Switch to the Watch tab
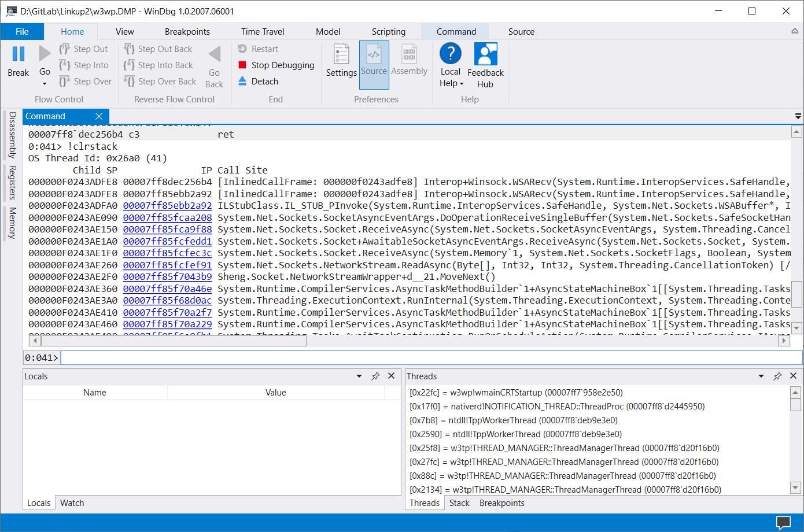 (x=72, y=503)
